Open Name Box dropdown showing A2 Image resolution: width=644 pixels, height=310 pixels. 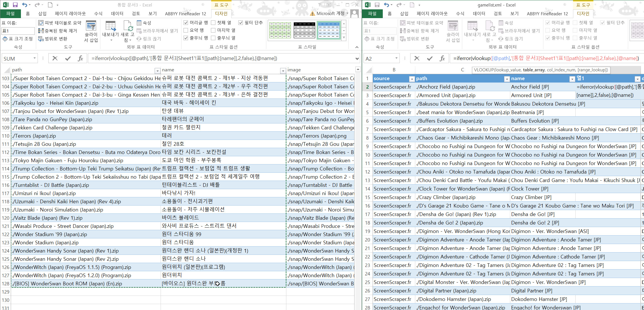click(x=396, y=58)
